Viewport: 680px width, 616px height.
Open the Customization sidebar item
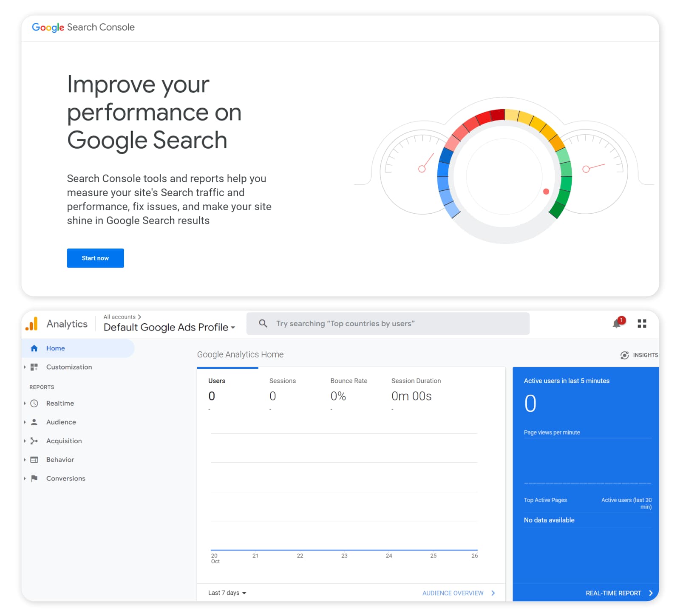pyautogui.click(x=69, y=367)
